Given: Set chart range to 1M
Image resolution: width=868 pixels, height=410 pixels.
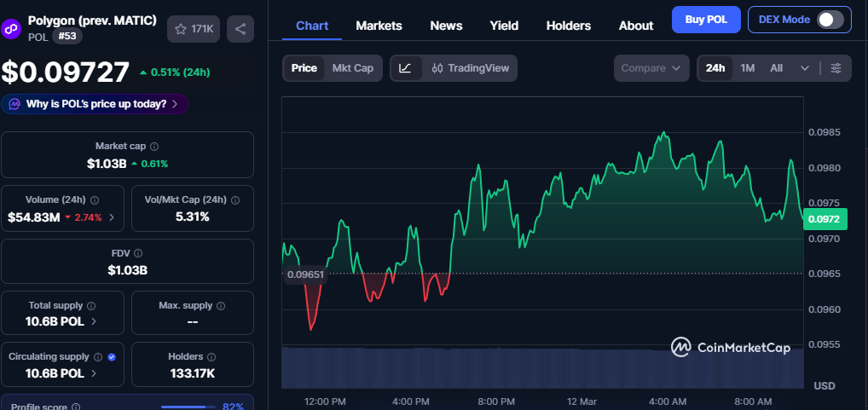Looking at the screenshot, I should click(747, 68).
